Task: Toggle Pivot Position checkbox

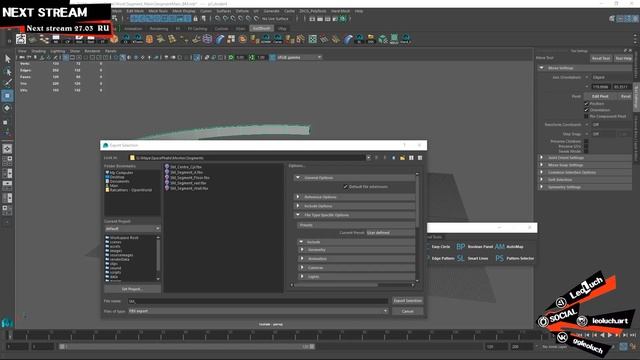Action: click(587, 104)
